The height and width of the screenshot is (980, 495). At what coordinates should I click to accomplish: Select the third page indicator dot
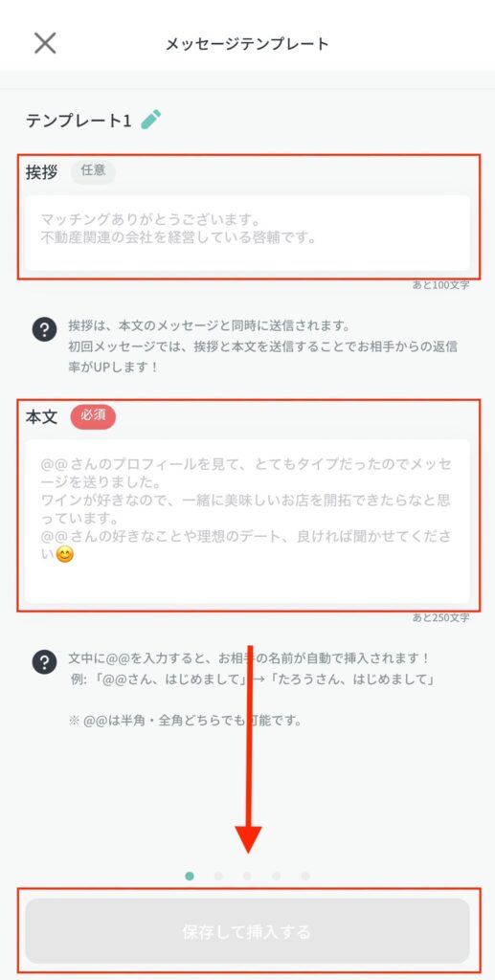pyautogui.click(x=247, y=877)
